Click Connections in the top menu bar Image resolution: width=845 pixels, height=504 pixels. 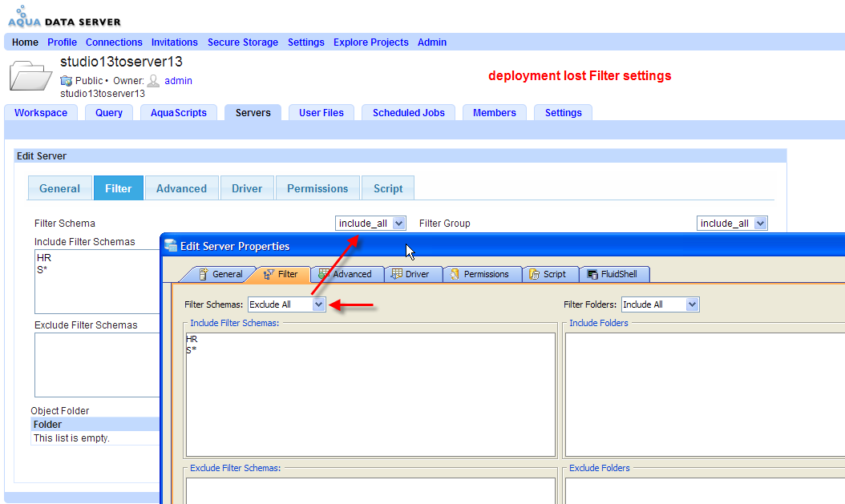click(114, 42)
